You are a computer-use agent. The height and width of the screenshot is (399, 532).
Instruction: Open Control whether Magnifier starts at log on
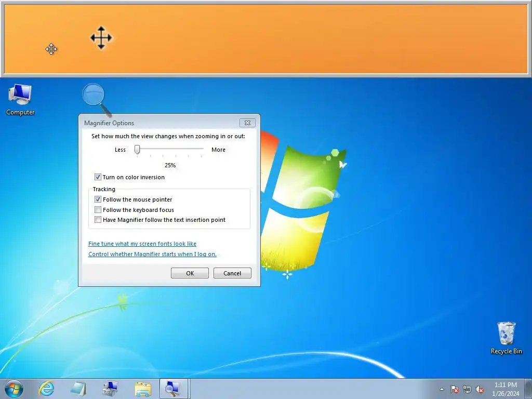coord(152,254)
